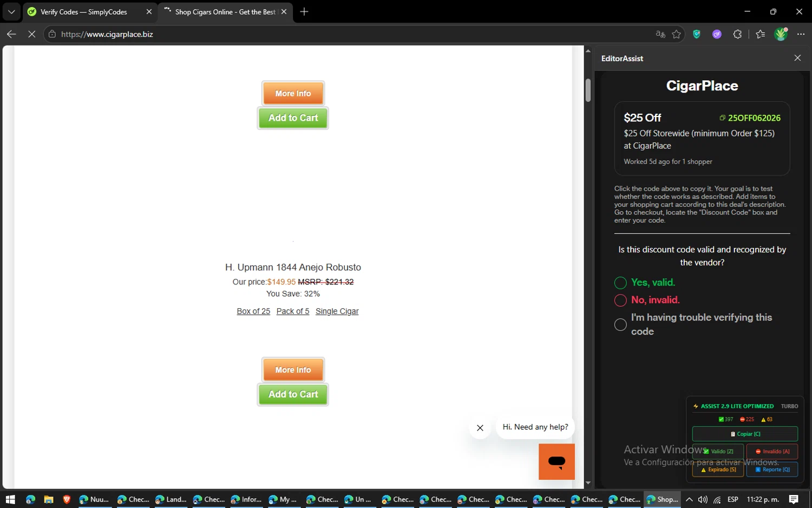Screen dimensions: 812x508
Task: Click the "$25 Off" deal heading
Action: coord(642,118)
